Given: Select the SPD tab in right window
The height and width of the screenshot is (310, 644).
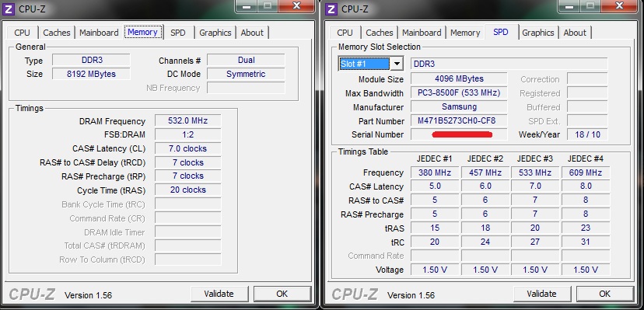Looking at the screenshot, I should (x=501, y=32).
